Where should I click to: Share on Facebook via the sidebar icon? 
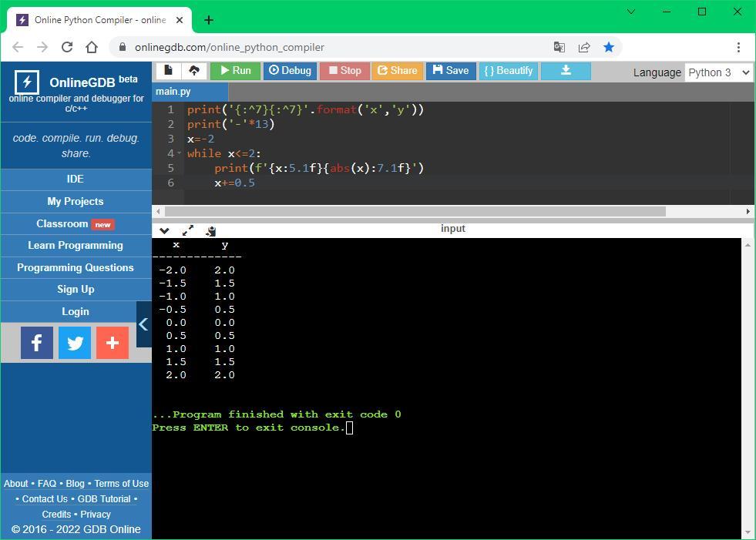37,343
